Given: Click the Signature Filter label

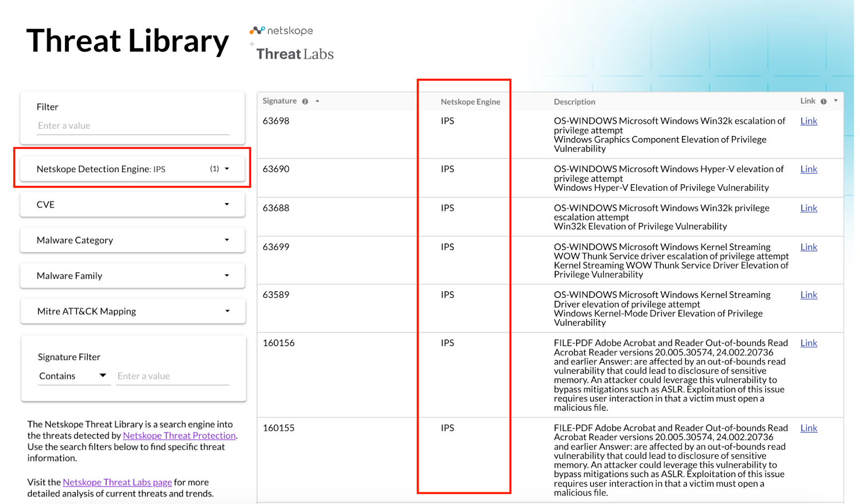Looking at the screenshot, I should (x=69, y=357).
